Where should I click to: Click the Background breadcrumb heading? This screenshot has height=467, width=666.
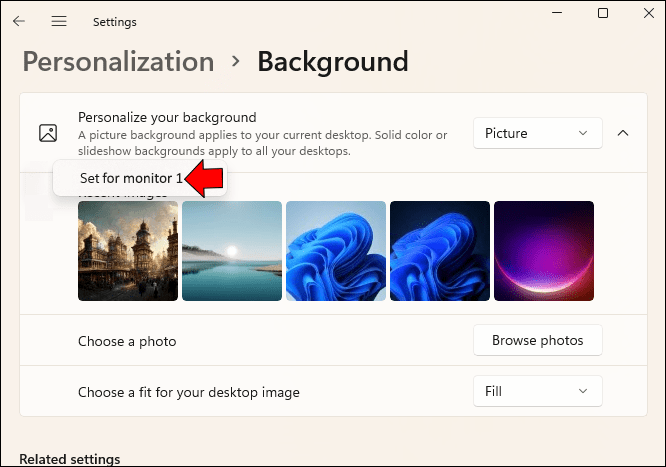[x=332, y=62]
